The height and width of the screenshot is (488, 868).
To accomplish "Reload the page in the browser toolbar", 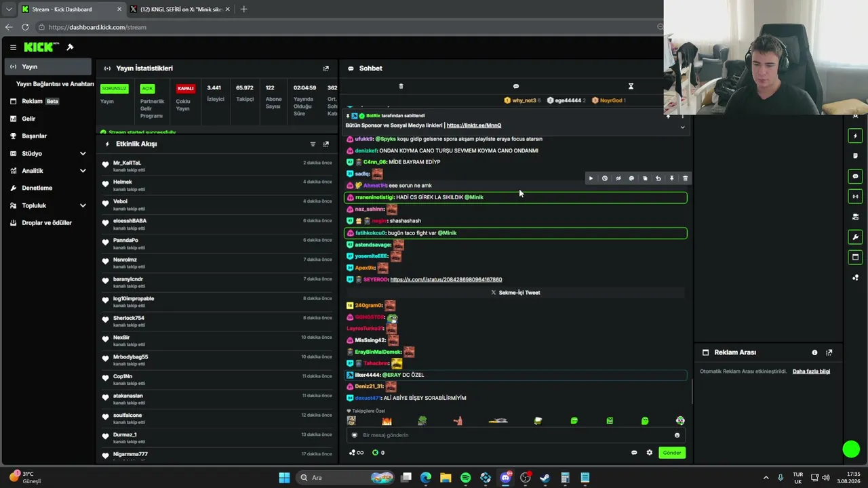I will coord(25,27).
